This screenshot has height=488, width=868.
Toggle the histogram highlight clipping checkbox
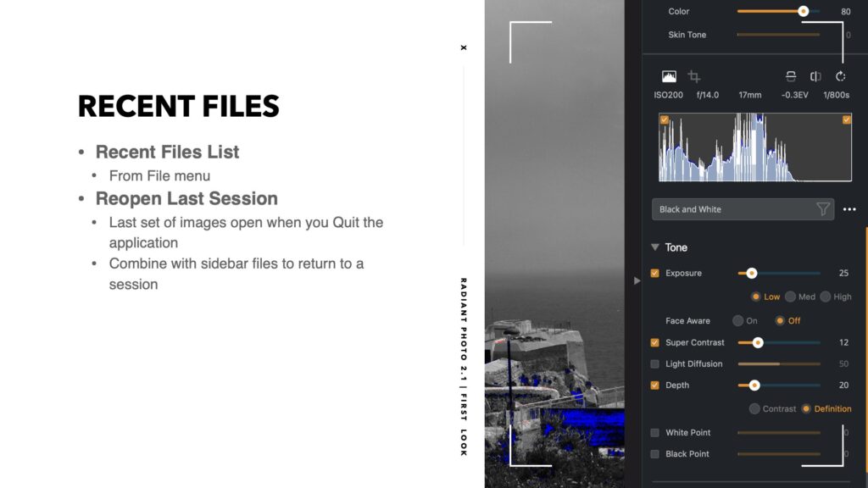(x=847, y=119)
